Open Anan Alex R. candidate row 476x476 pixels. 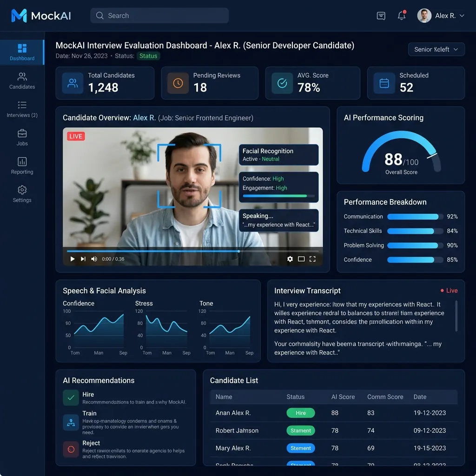tap(334, 413)
